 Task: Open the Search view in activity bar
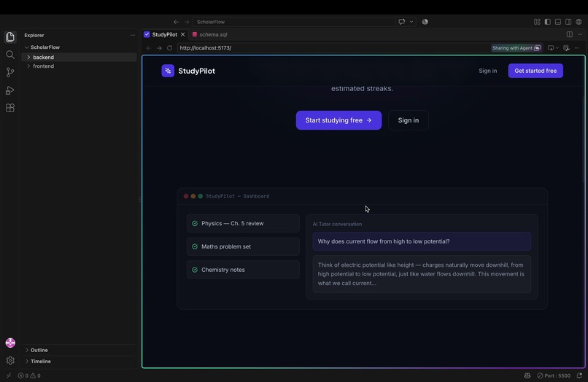[10, 55]
